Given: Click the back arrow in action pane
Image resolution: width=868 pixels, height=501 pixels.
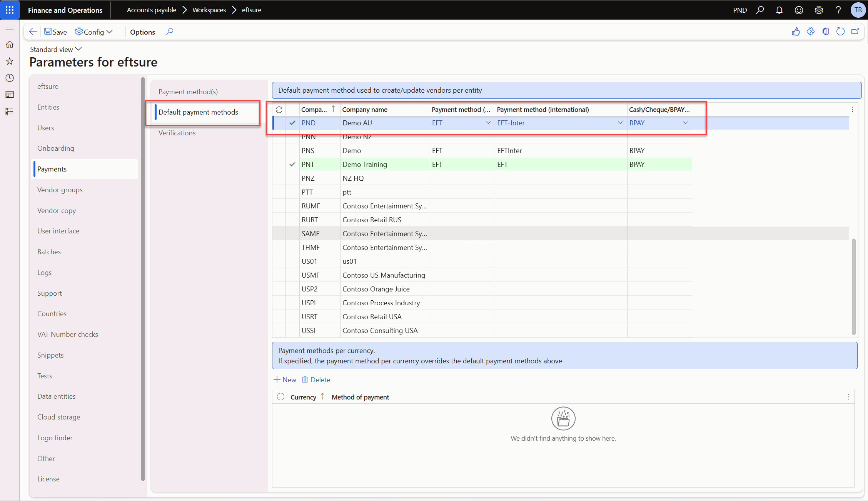Looking at the screenshot, I should (x=33, y=32).
